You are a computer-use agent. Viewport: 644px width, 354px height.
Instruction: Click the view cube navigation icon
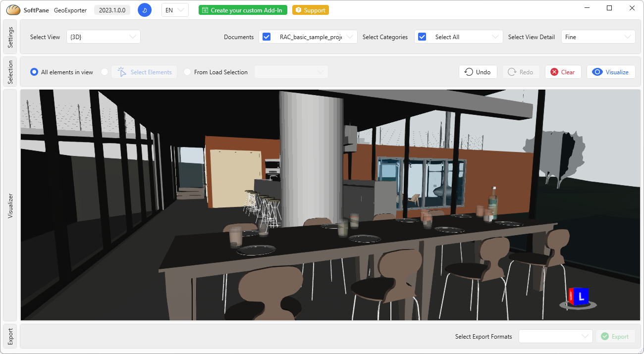[x=578, y=297]
